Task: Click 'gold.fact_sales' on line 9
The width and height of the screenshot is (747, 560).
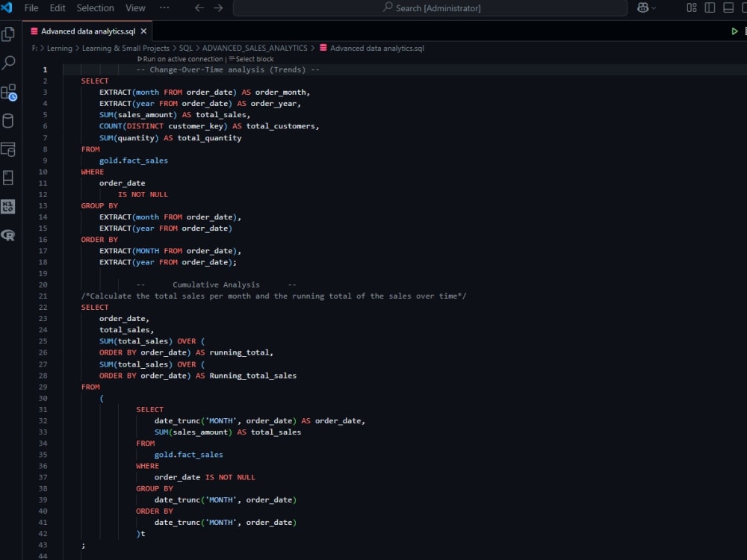Action: [x=134, y=161]
